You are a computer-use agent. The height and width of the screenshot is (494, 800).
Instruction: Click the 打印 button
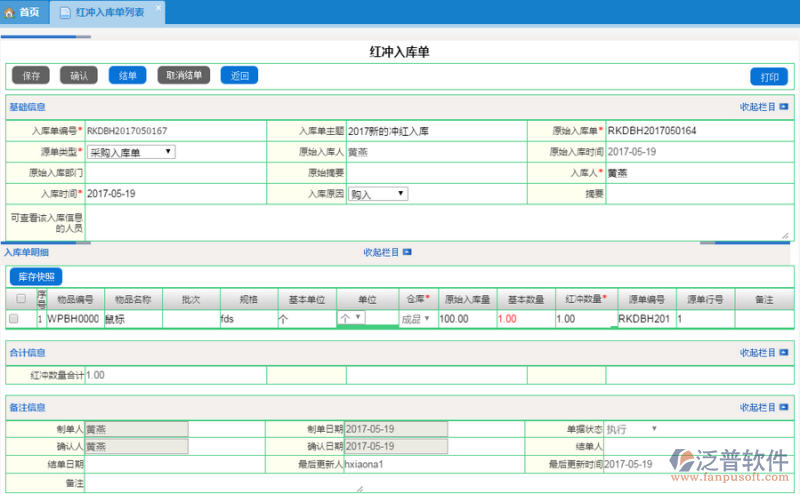[769, 77]
